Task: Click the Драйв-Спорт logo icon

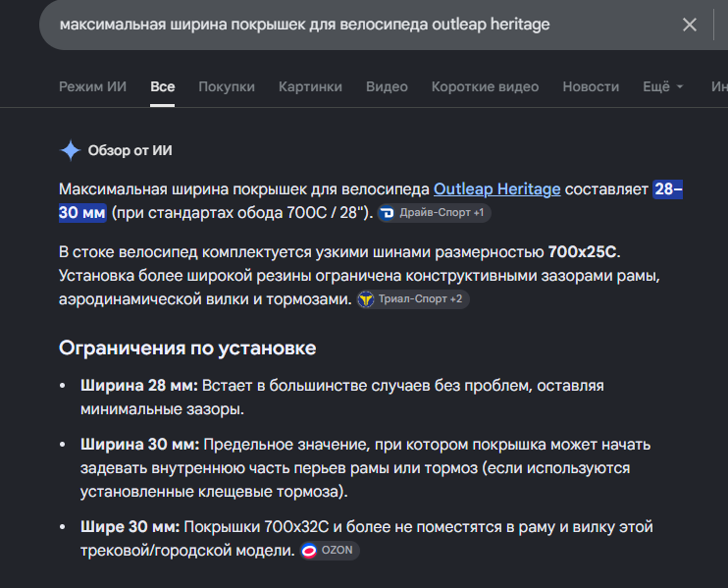Action: (x=387, y=213)
